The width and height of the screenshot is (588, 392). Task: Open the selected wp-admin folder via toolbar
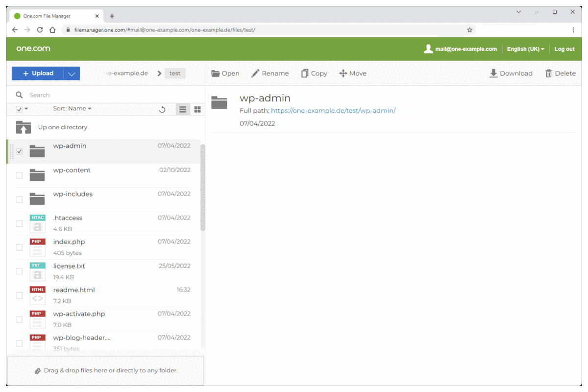pos(225,73)
